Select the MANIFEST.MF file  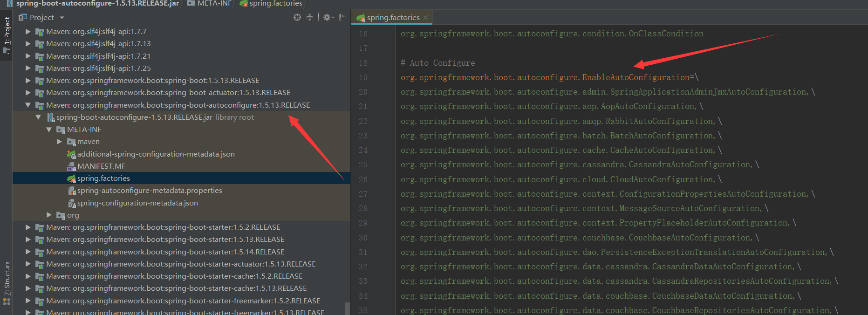101,166
